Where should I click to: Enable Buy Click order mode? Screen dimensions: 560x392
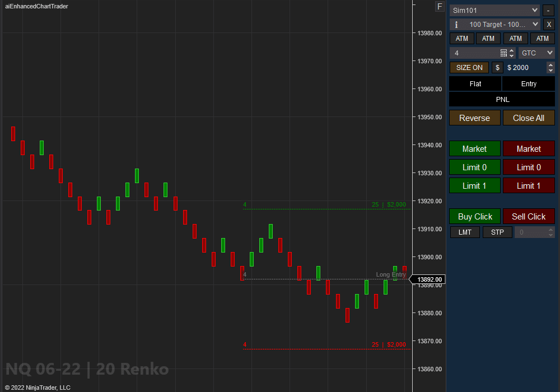[x=474, y=216]
